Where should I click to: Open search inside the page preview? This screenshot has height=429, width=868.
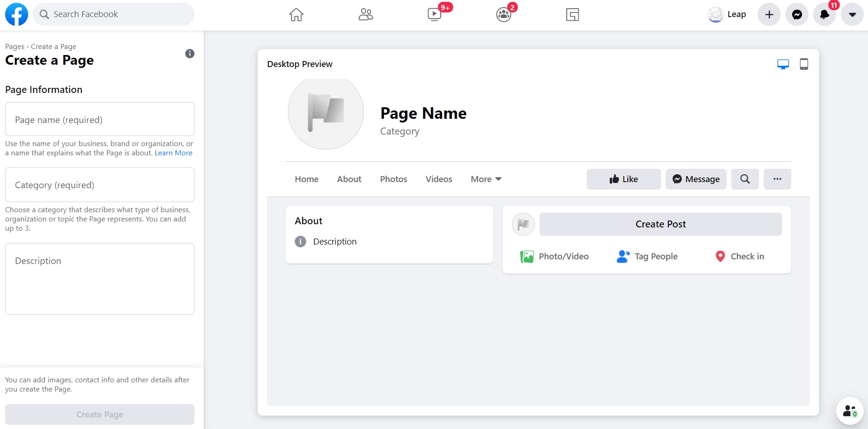pos(744,179)
